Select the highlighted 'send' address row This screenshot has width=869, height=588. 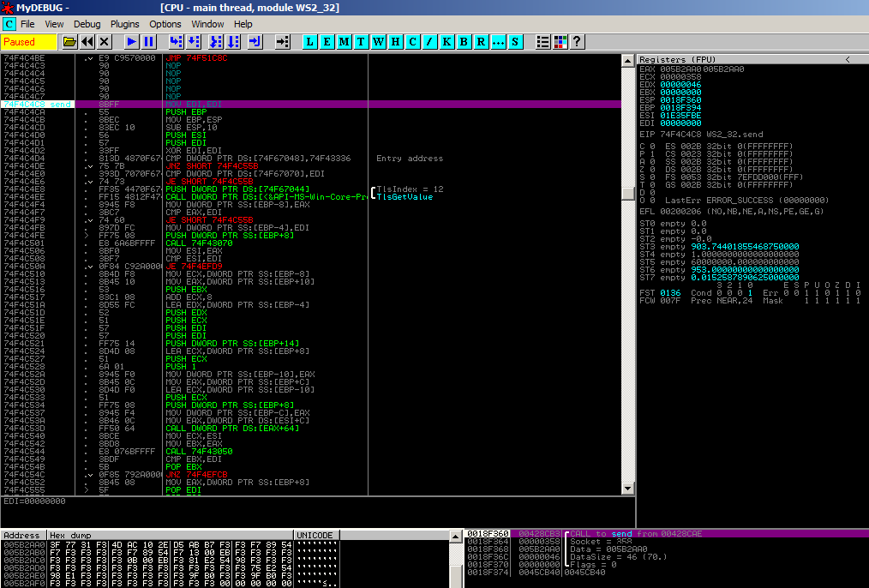(311, 105)
